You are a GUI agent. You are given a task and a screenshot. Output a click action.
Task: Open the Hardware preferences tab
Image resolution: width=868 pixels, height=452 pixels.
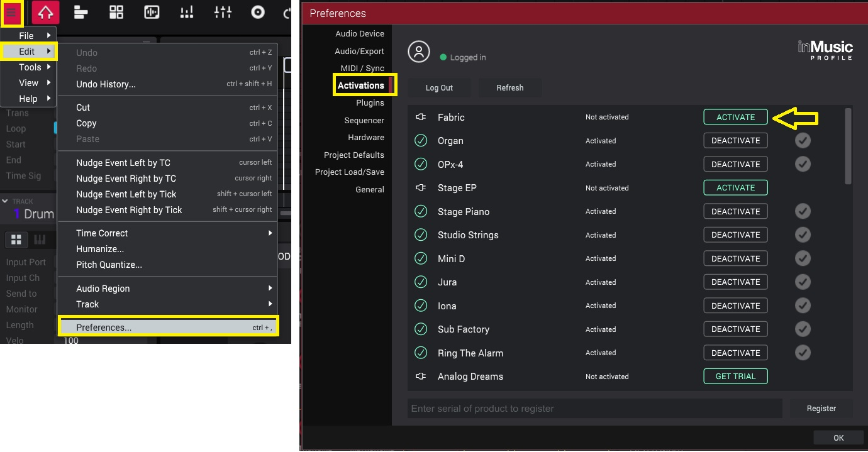click(x=366, y=137)
